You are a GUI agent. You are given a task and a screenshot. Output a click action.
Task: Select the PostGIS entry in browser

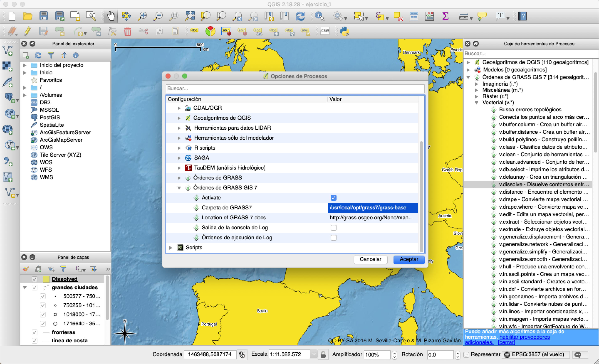point(50,117)
